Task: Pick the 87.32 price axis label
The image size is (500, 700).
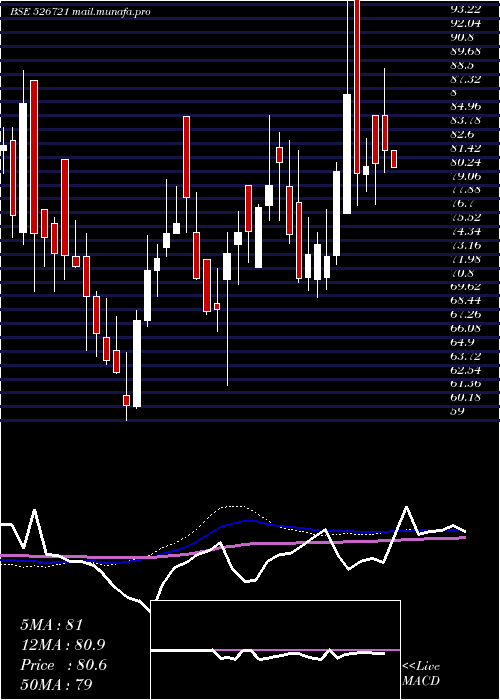Action: (466, 79)
